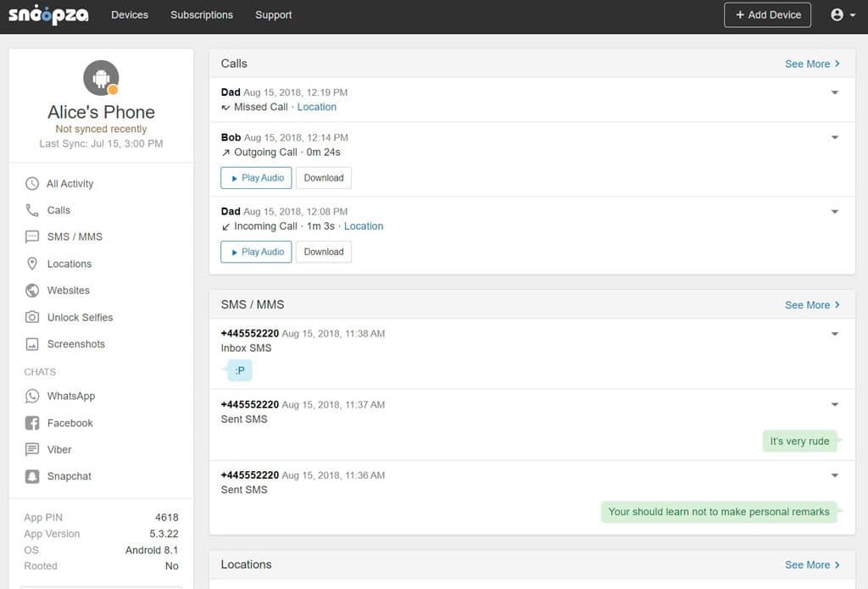Open the dropdown for Bob's outgoing call
Image resolution: width=868 pixels, height=589 pixels.
point(835,137)
